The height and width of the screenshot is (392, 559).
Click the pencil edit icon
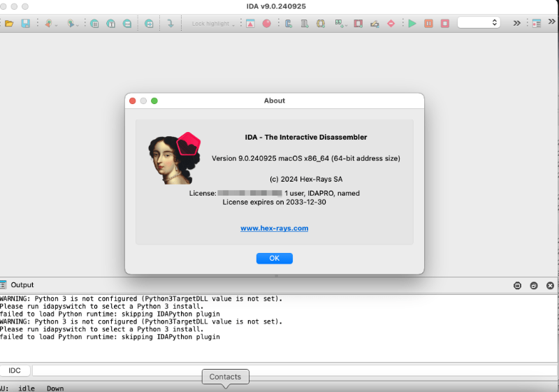(375, 24)
